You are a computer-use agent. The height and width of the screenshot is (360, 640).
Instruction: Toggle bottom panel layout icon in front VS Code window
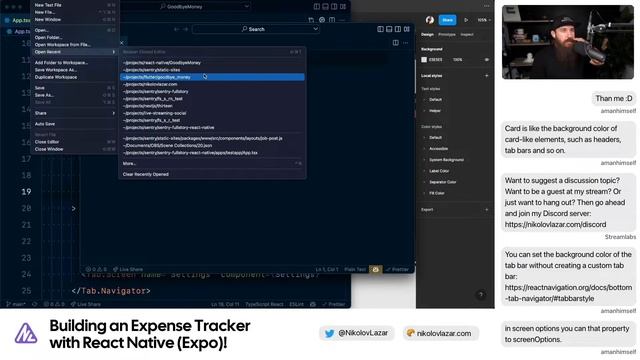(x=389, y=29)
